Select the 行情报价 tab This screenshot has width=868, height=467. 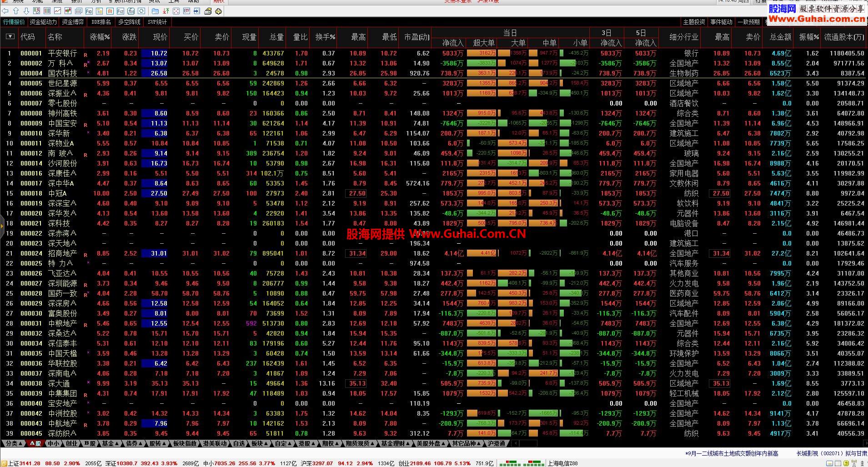click(14, 22)
